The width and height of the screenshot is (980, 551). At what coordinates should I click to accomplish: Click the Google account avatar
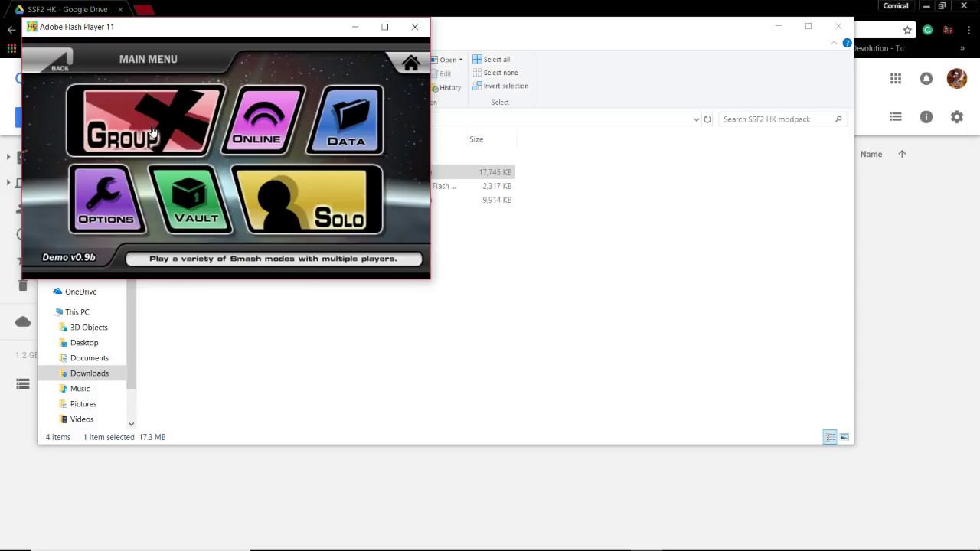957,78
